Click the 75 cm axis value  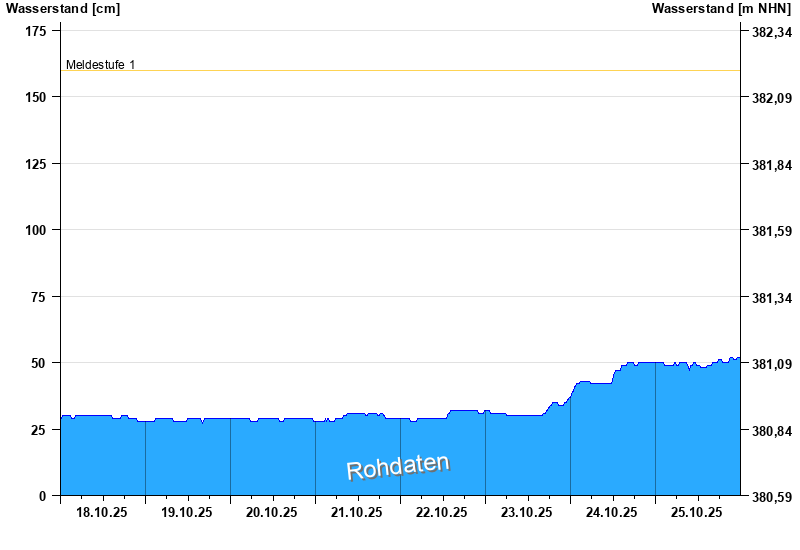39,297
